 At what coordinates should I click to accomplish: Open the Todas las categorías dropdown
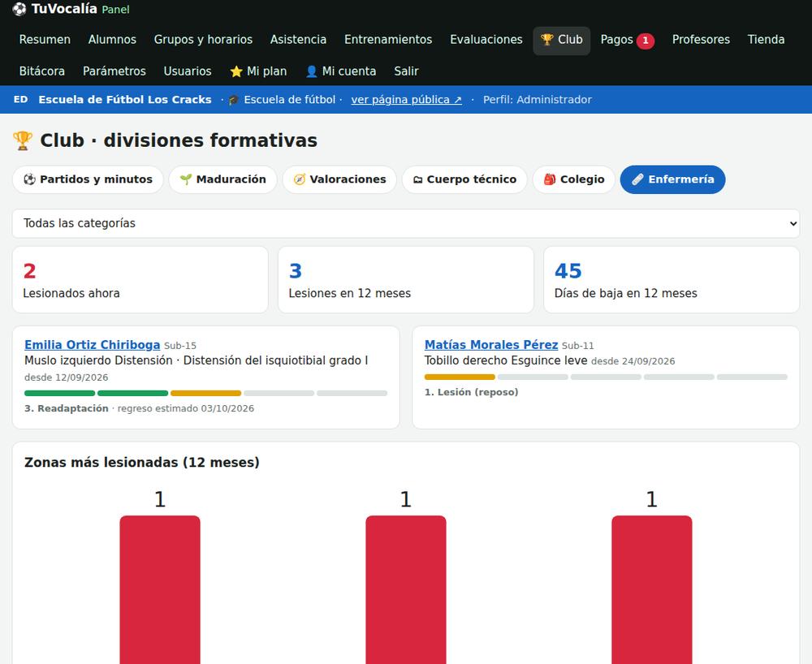[x=406, y=223]
